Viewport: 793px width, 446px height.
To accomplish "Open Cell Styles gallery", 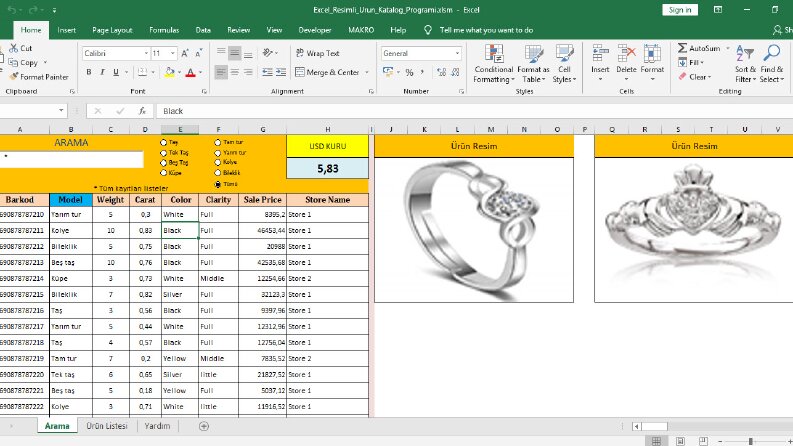I will point(564,64).
